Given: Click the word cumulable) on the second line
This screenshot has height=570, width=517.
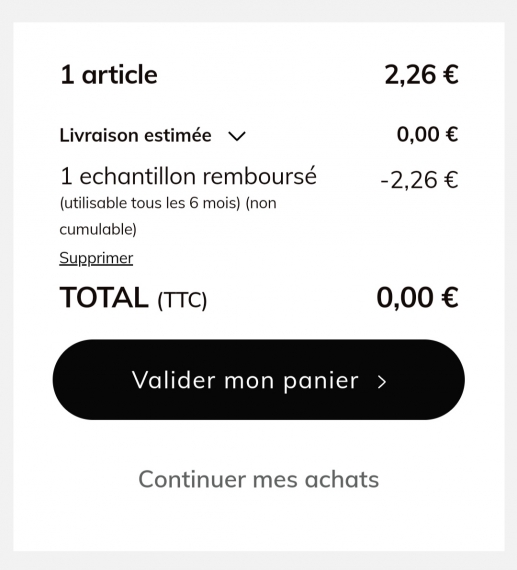Looking at the screenshot, I should (98, 230).
